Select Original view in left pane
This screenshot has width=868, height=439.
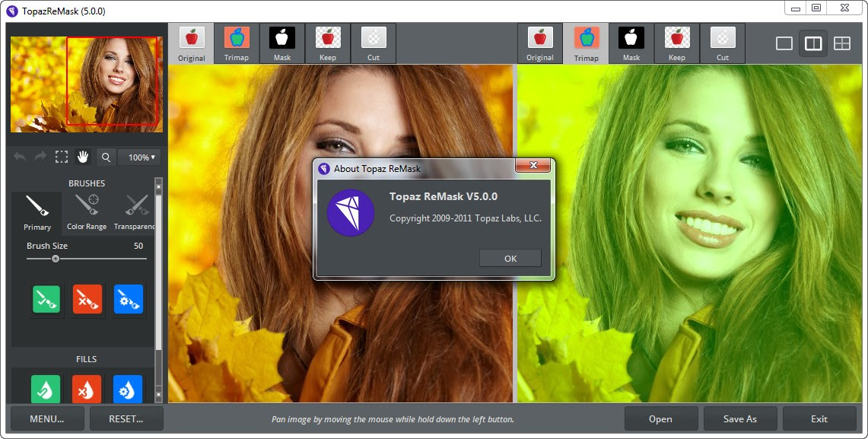192,43
